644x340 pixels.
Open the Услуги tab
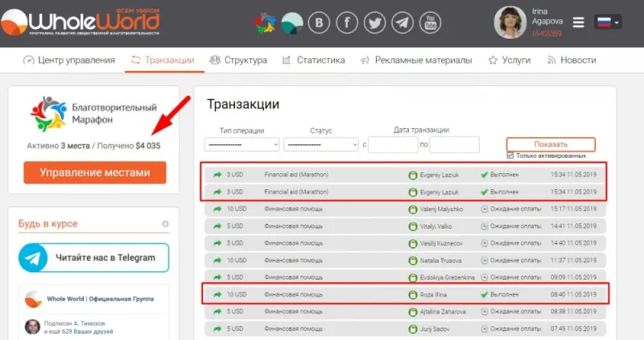click(510, 60)
